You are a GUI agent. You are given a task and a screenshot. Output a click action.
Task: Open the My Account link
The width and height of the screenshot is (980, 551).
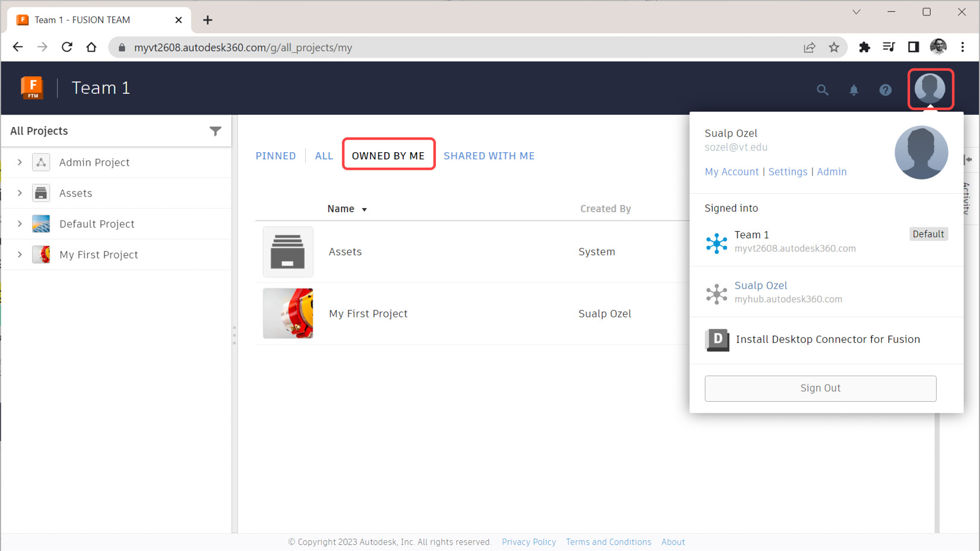(731, 172)
